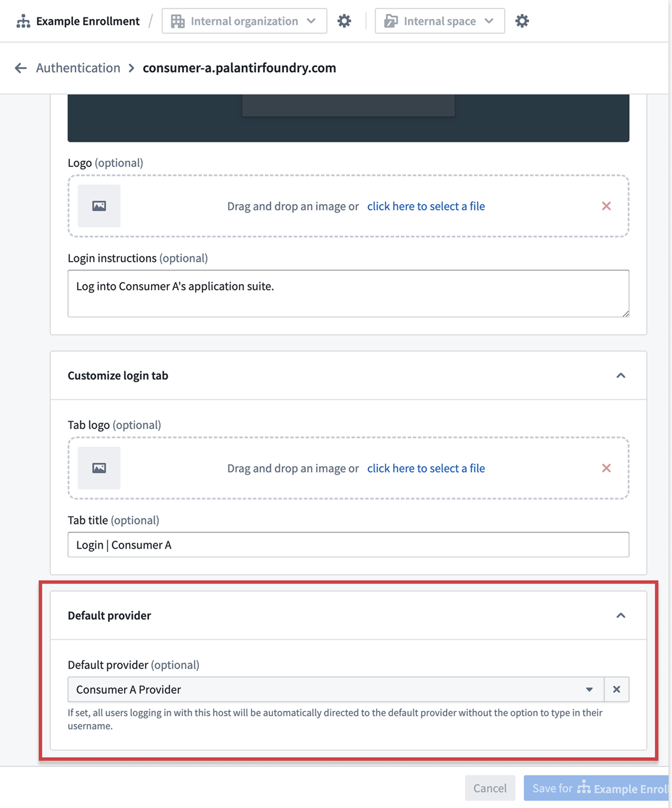Open settings gear next to Internal organization
672x808 pixels.
(344, 20)
